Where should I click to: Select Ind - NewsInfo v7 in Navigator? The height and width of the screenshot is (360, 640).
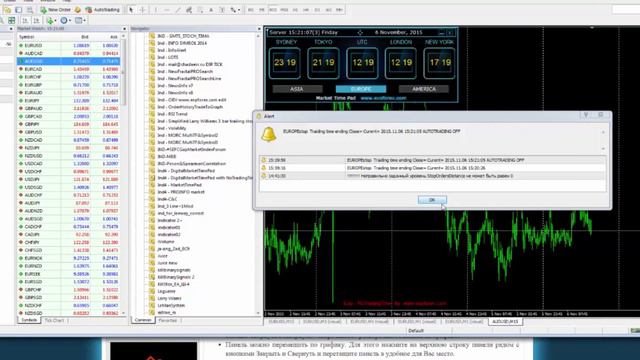point(175,85)
